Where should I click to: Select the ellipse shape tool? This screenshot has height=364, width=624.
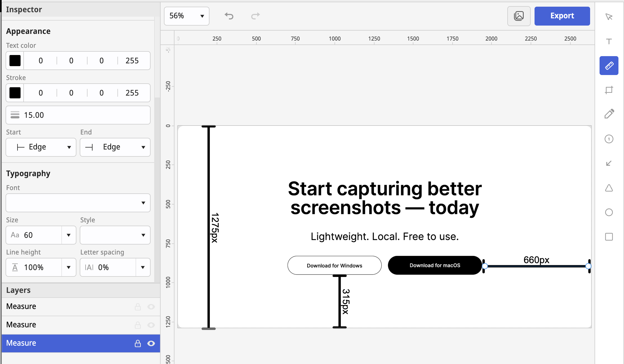(x=609, y=212)
